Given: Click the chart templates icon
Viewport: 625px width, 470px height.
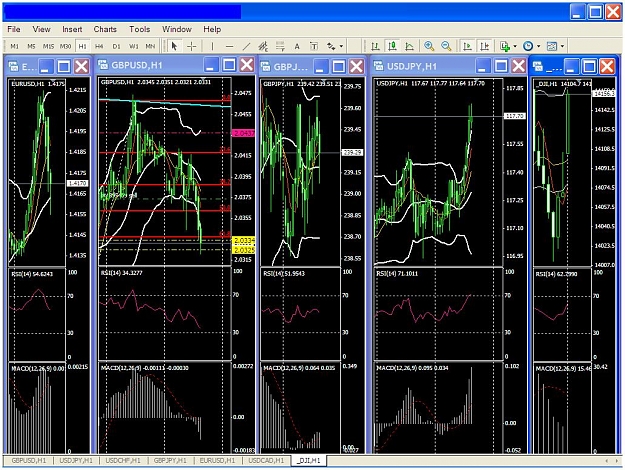Looking at the screenshot, I should [x=552, y=46].
